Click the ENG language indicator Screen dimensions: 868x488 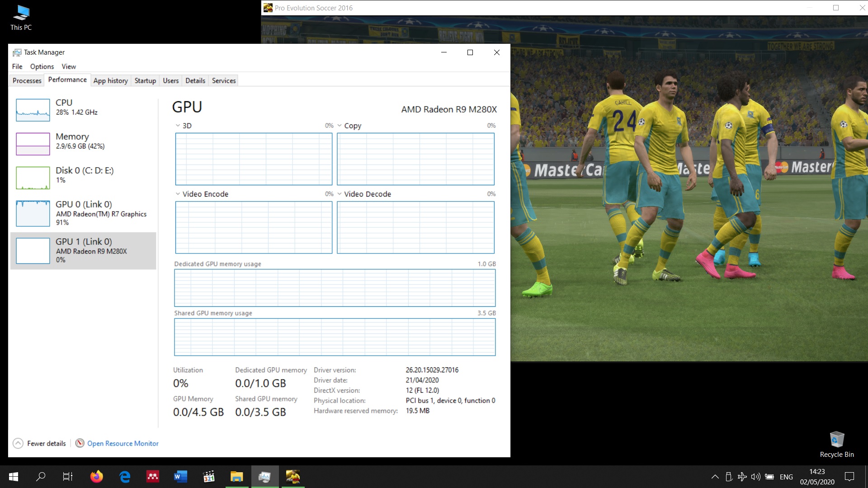click(x=786, y=477)
